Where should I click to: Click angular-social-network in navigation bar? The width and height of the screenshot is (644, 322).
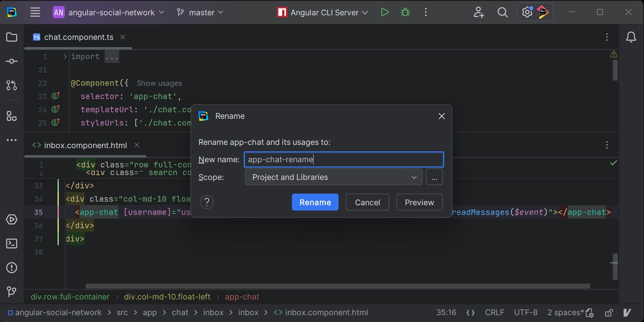(x=55, y=313)
